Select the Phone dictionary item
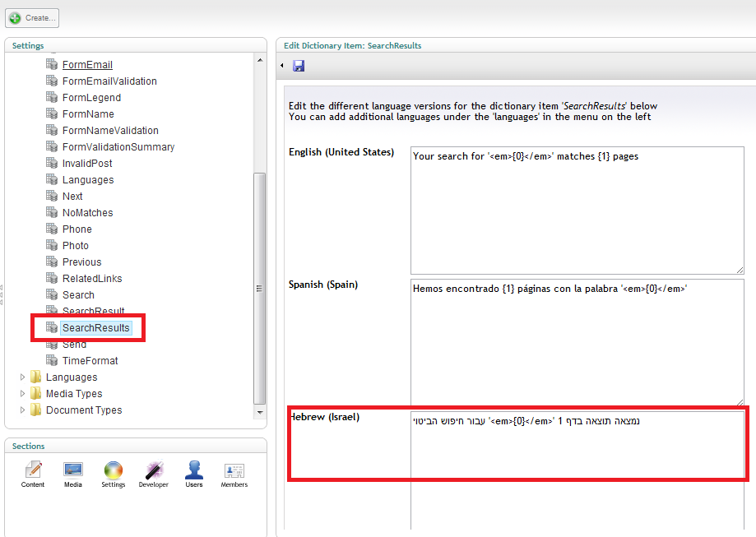The width and height of the screenshot is (756, 537). coord(77,229)
